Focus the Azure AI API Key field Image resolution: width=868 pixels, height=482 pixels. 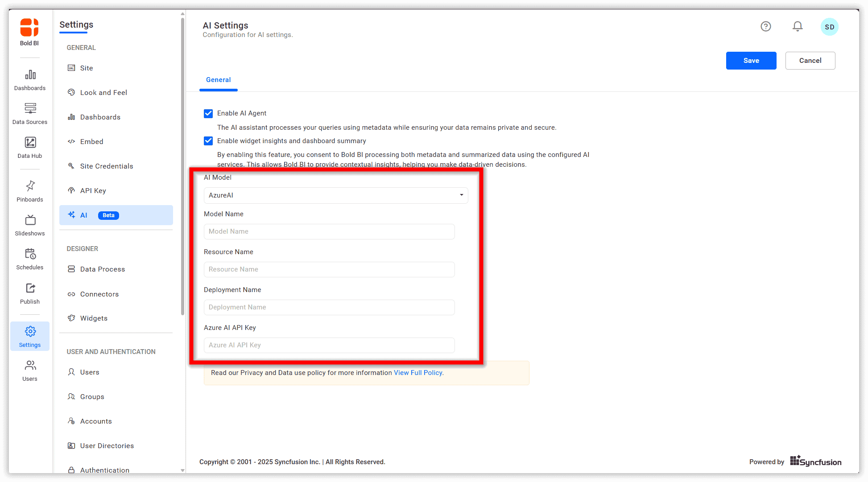329,345
